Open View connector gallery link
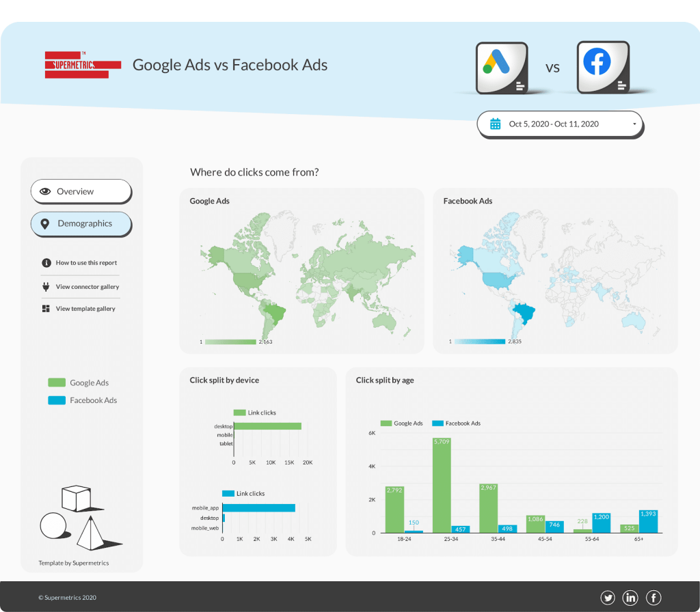 pos(87,287)
